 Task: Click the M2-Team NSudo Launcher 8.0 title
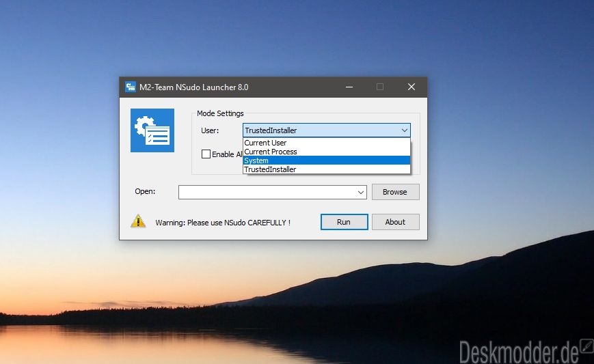(193, 87)
